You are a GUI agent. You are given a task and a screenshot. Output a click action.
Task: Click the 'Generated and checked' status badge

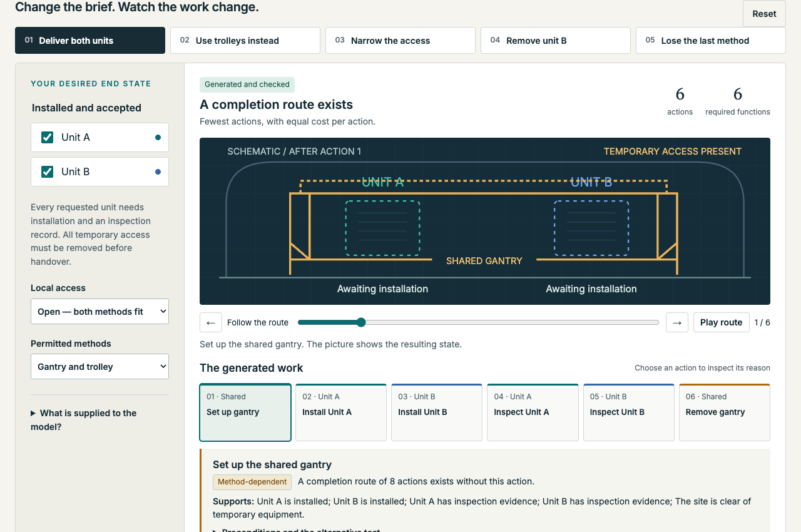tap(247, 84)
